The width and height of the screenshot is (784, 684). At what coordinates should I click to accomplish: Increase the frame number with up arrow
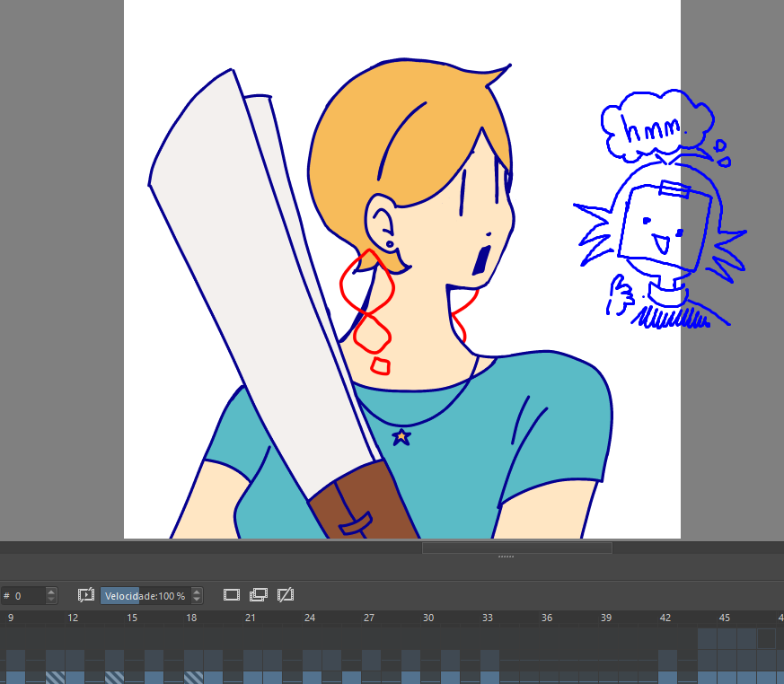pos(51,592)
